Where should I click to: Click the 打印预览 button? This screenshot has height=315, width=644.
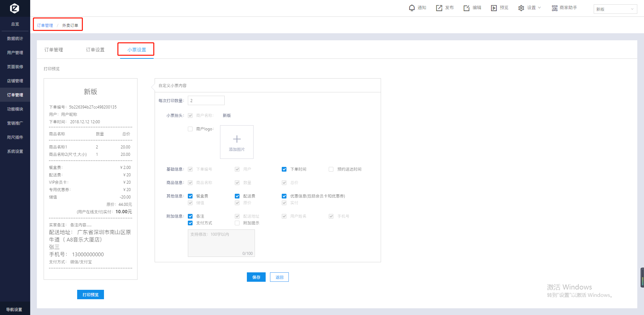[x=91, y=295]
